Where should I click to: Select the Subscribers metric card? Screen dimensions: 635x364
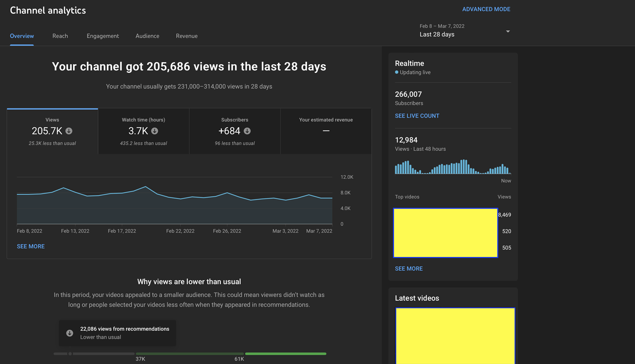point(235,131)
